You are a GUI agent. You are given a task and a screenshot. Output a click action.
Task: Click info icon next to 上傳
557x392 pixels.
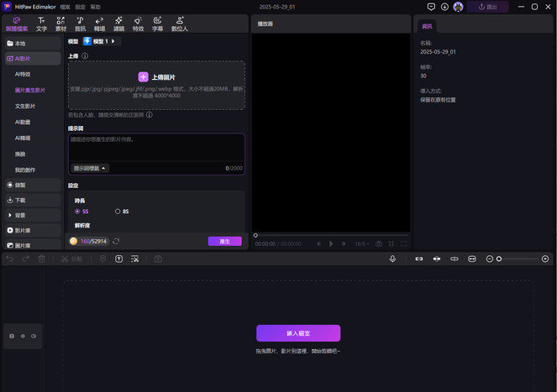point(85,55)
